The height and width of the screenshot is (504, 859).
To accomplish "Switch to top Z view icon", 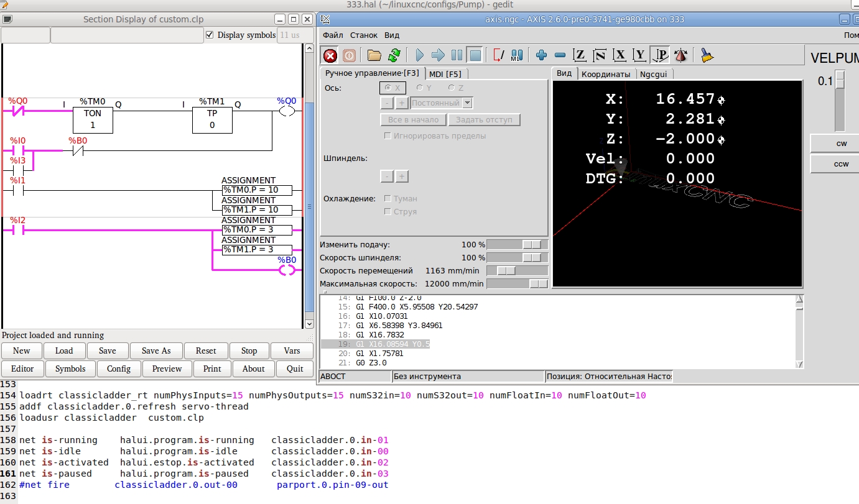I will click(580, 55).
